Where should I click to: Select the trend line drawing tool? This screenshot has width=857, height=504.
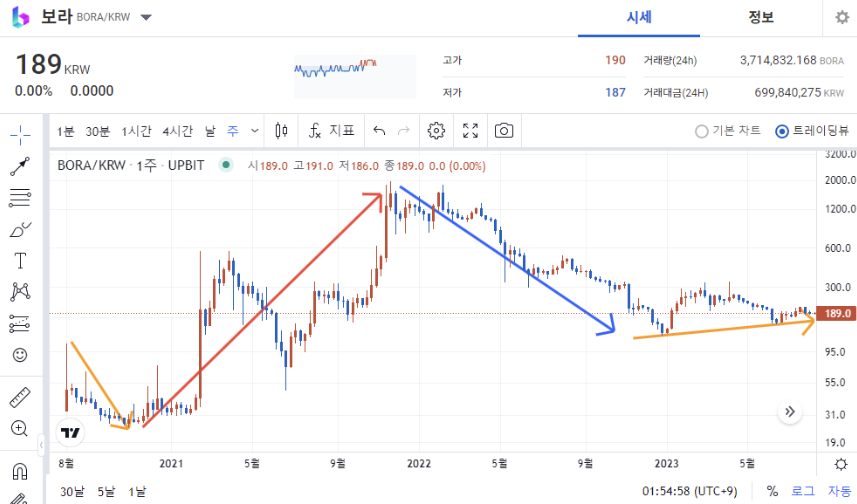(20, 166)
